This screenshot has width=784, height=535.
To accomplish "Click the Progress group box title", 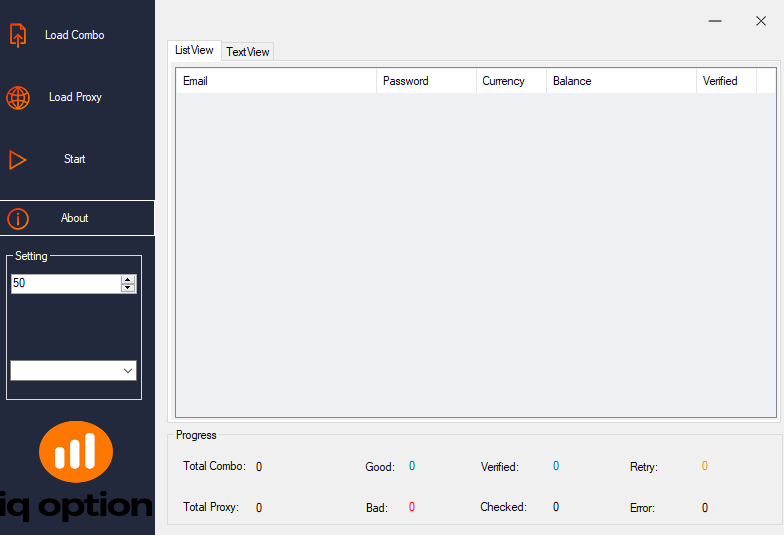I will (196, 435).
